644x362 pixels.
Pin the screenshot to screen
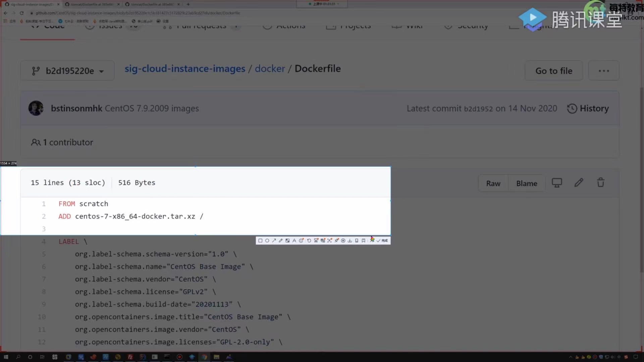[x=336, y=241]
